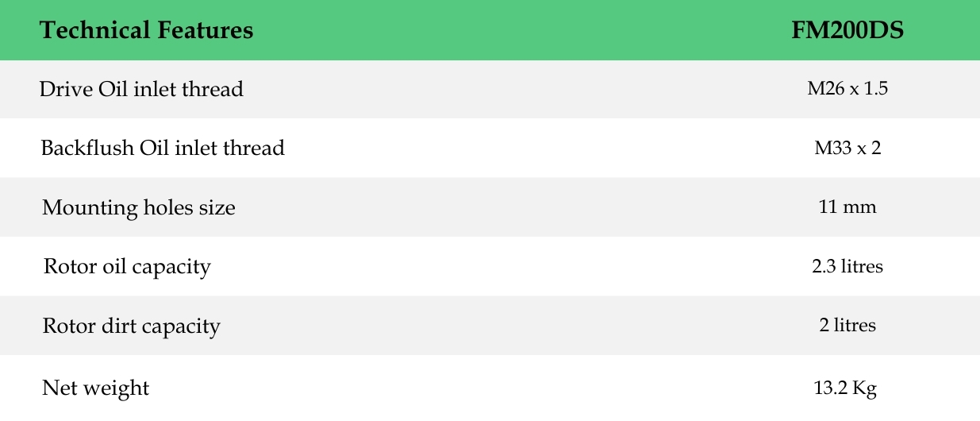Click the FM200DS column header
Image resolution: width=980 pixels, height=421 pixels.
[847, 31]
